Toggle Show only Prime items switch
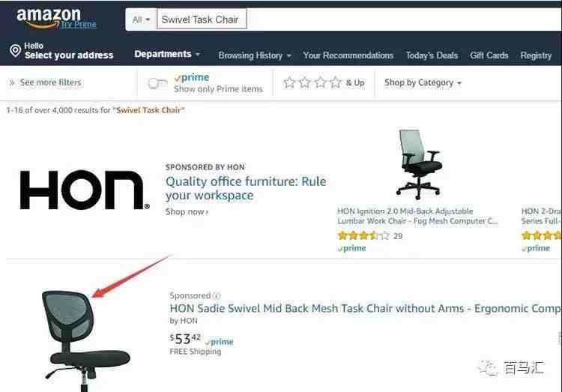562x392 pixels. (157, 83)
